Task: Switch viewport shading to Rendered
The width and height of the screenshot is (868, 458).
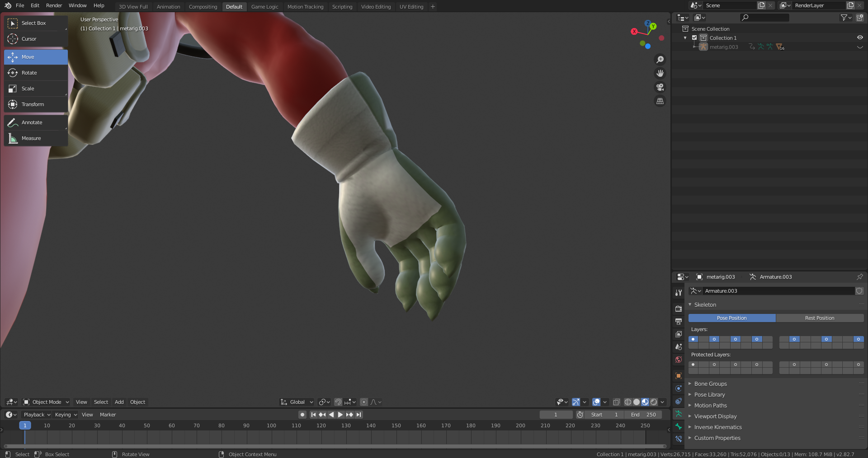Action: (654, 402)
